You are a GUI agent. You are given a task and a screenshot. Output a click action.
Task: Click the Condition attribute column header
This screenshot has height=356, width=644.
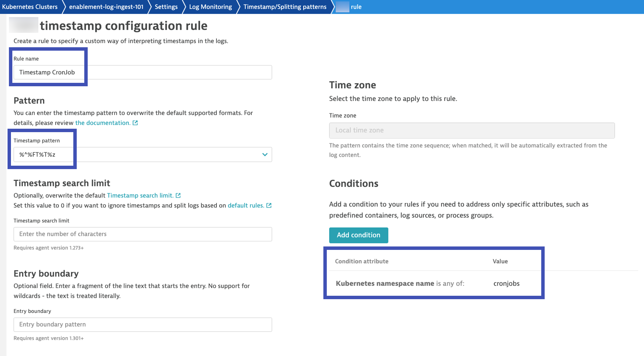coord(362,261)
